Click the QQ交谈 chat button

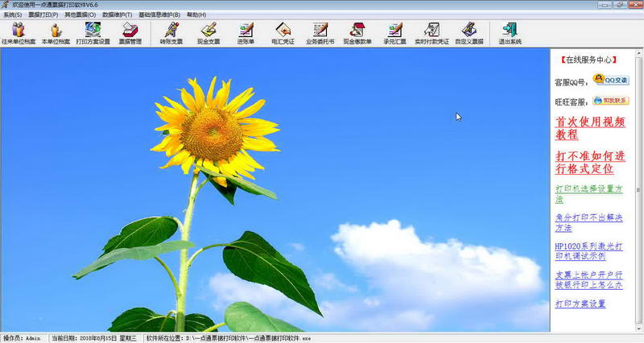coord(611,79)
